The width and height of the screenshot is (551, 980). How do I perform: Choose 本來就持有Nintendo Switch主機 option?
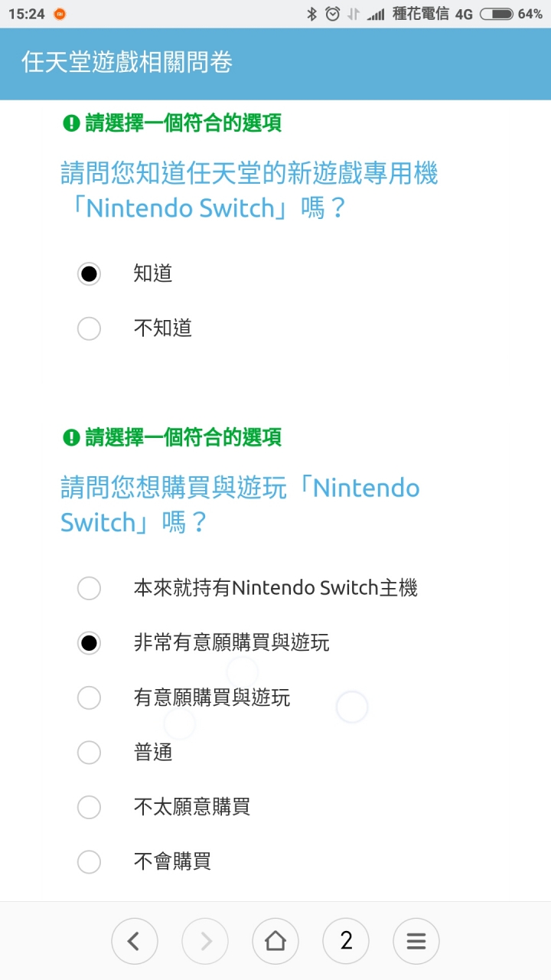[90, 588]
